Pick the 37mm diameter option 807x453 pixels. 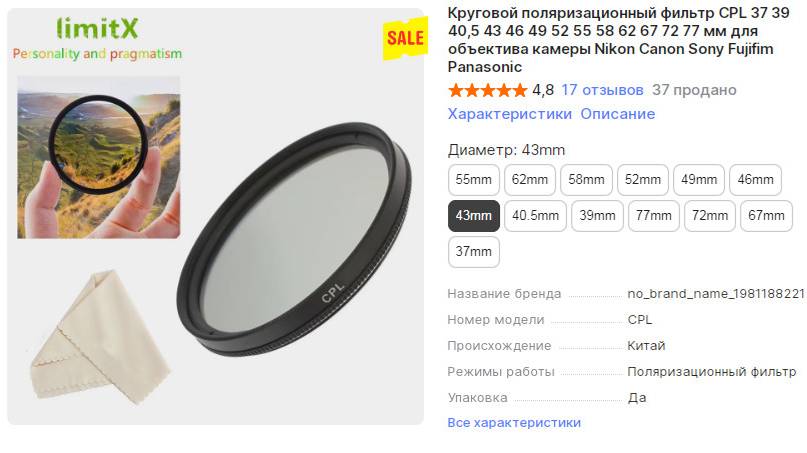pyautogui.click(x=473, y=252)
